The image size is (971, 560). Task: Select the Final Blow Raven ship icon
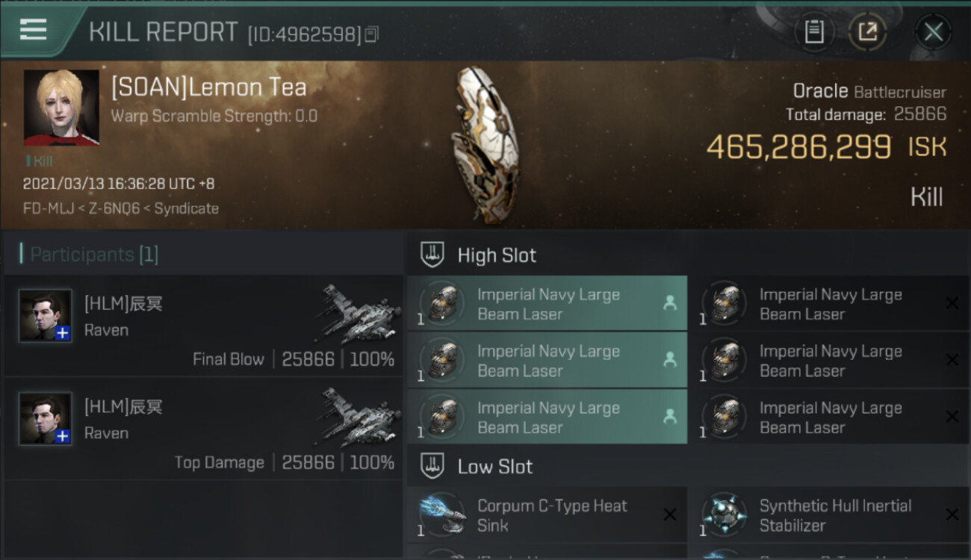[x=360, y=314]
